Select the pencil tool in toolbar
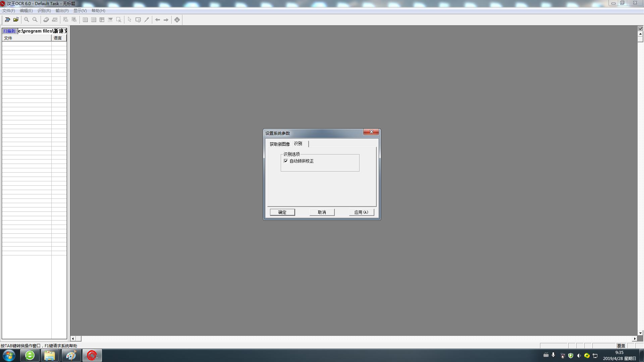The width and height of the screenshot is (644, 362). click(x=147, y=20)
